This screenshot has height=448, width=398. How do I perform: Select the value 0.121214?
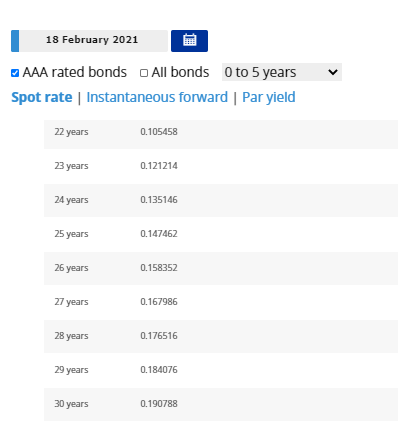tap(159, 166)
